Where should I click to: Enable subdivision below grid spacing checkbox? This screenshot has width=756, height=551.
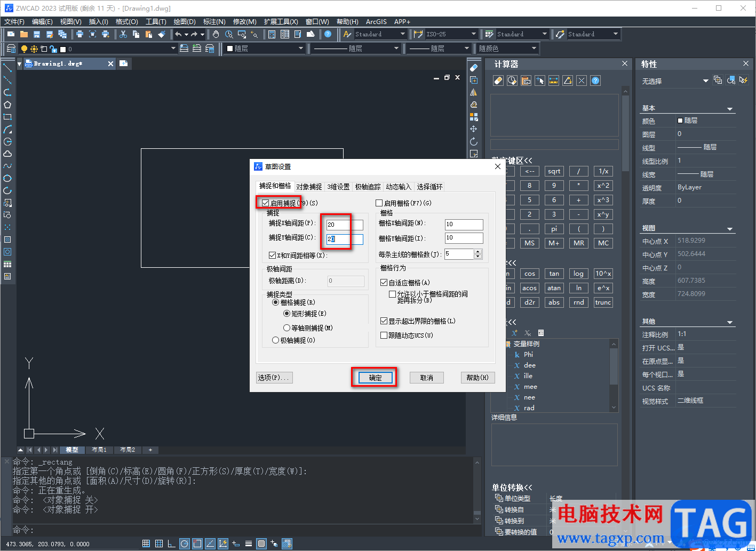click(x=393, y=294)
